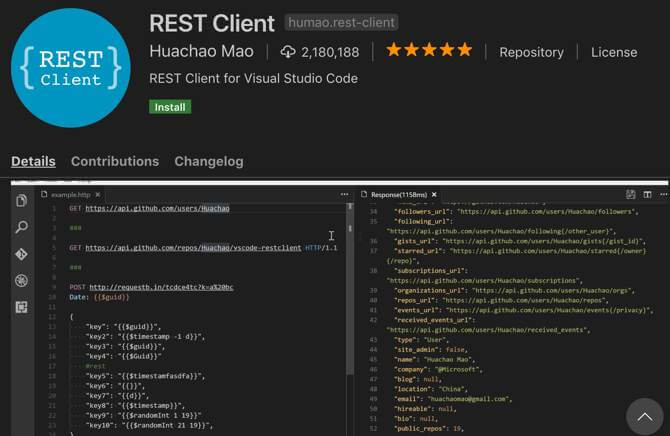Open Source Control icon in screenshot sidebar
Viewport: 670px width, 436px height.
click(x=21, y=254)
